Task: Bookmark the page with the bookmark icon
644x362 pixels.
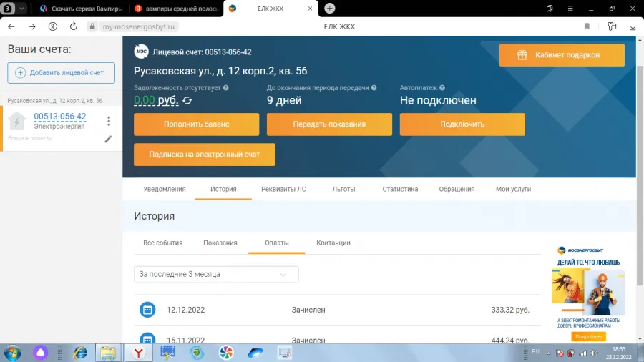Action: click(587, 26)
